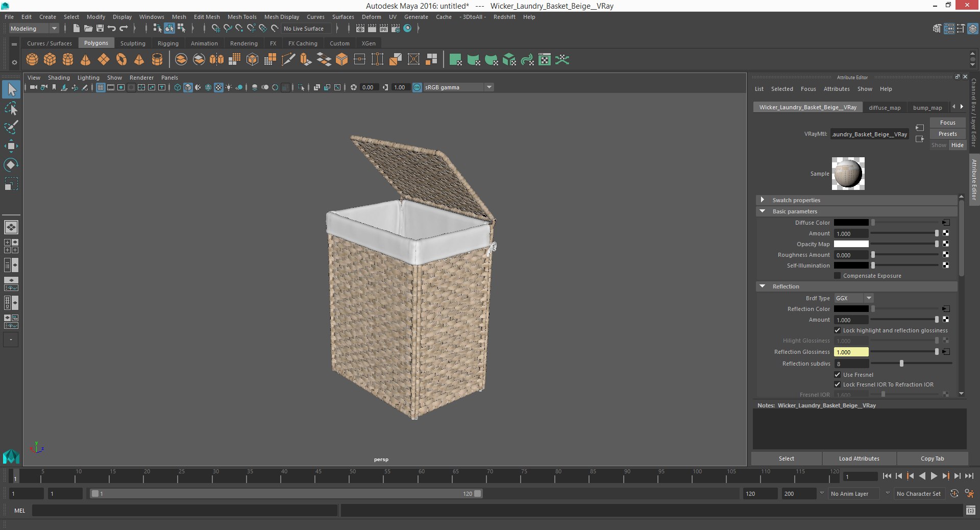Create a polygon cube from the shelf
This screenshot has width=980, height=530.
pyautogui.click(x=50, y=60)
